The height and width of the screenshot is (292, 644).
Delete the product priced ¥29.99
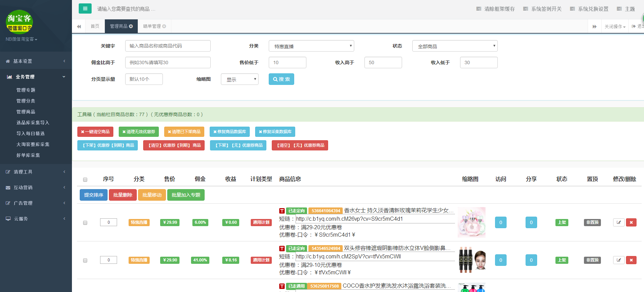pyautogui.click(x=631, y=222)
